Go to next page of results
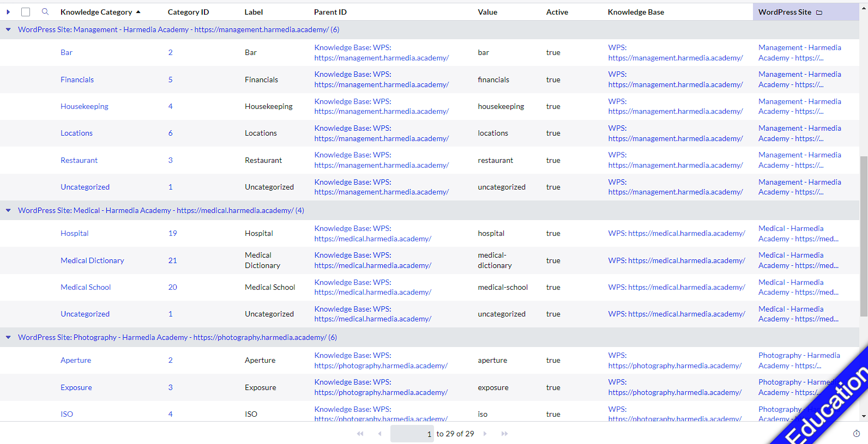 point(485,434)
